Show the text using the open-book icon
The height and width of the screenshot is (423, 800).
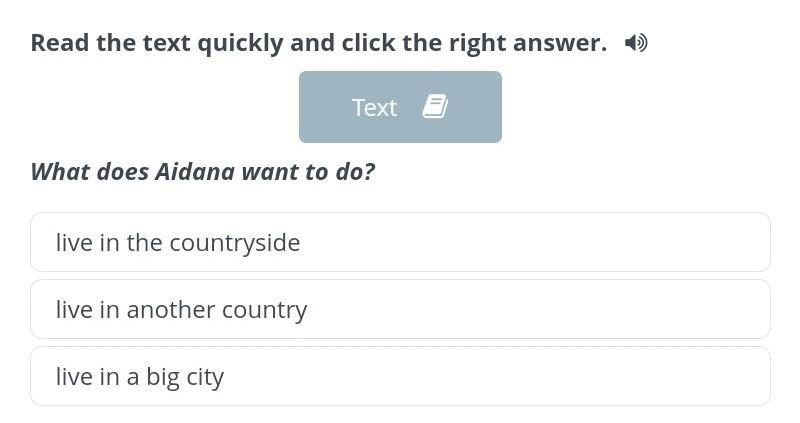(x=435, y=107)
